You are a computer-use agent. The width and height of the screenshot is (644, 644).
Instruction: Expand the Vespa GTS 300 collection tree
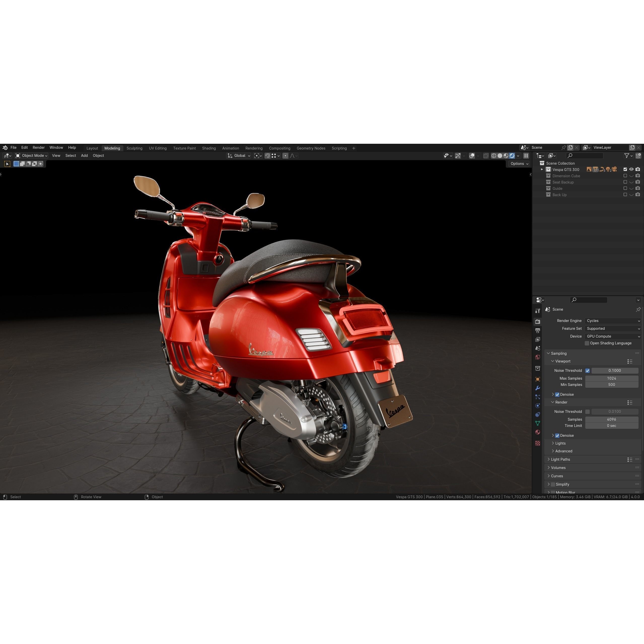542,169
